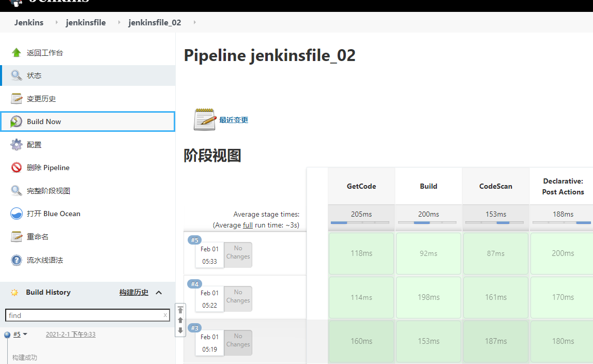
Task: Open 变更历史 in the sidebar
Action: (41, 99)
